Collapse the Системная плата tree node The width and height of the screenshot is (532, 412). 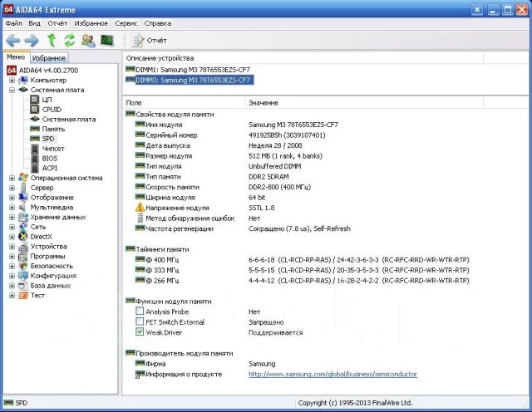(12, 90)
